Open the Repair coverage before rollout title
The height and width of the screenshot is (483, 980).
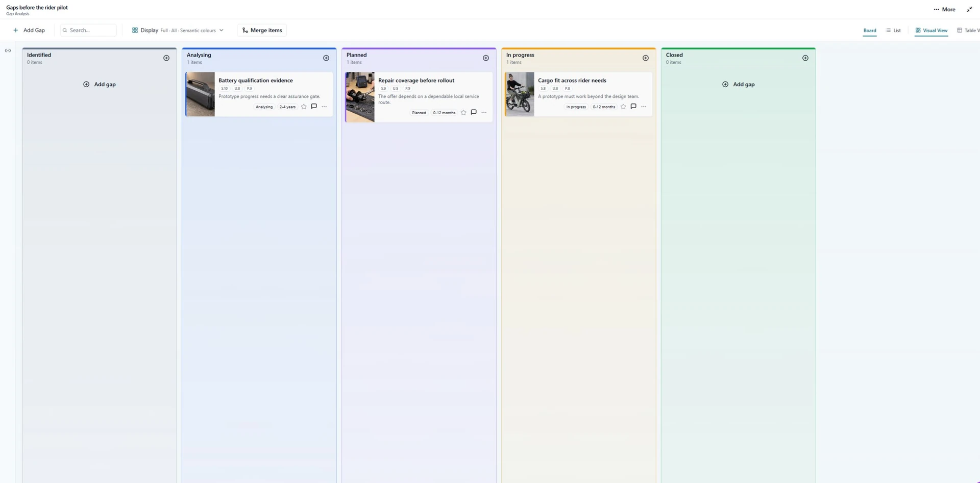pyautogui.click(x=416, y=81)
